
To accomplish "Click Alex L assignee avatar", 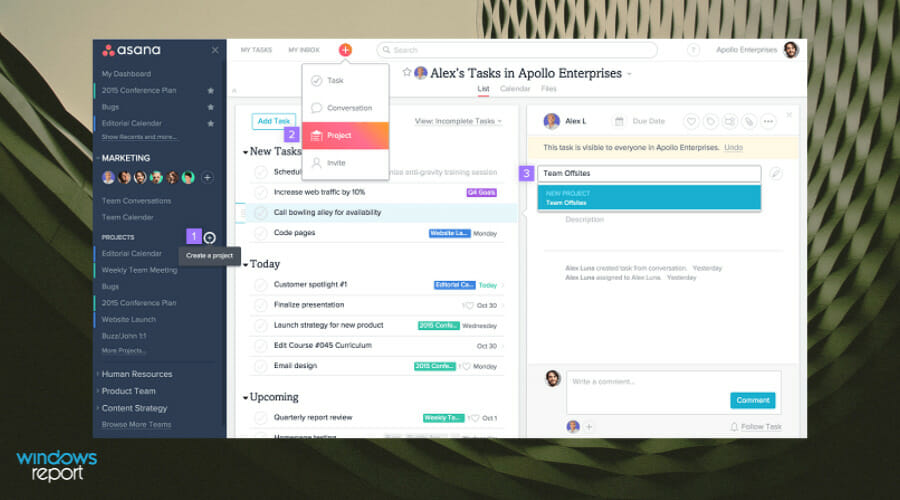I will 552,121.
